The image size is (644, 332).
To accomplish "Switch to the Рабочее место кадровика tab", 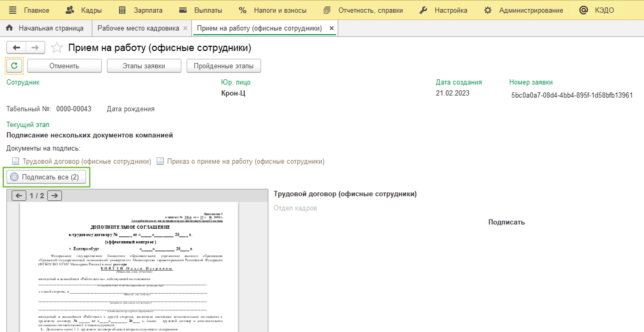I will [x=138, y=28].
